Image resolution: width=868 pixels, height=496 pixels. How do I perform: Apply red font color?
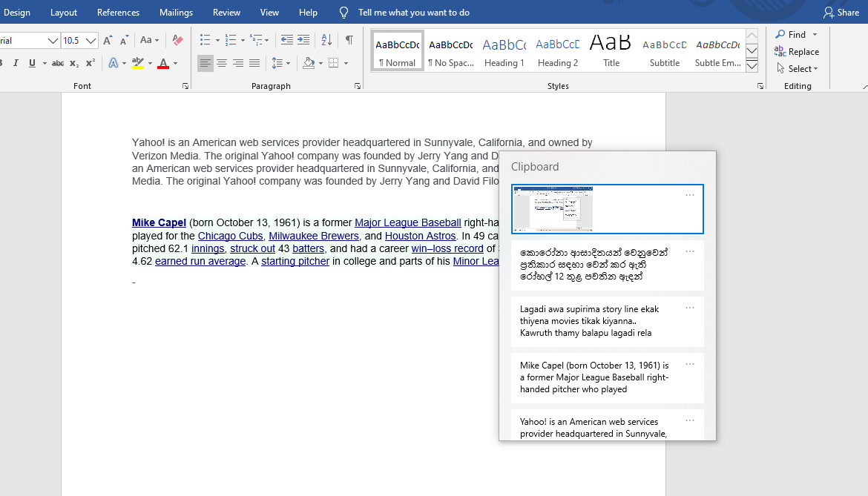(x=163, y=63)
